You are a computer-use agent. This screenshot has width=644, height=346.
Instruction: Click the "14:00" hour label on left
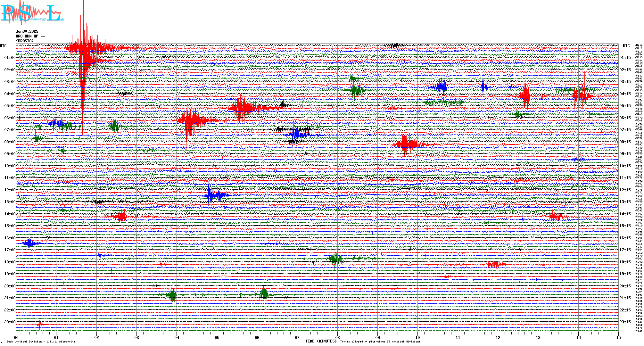click(10, 214)
